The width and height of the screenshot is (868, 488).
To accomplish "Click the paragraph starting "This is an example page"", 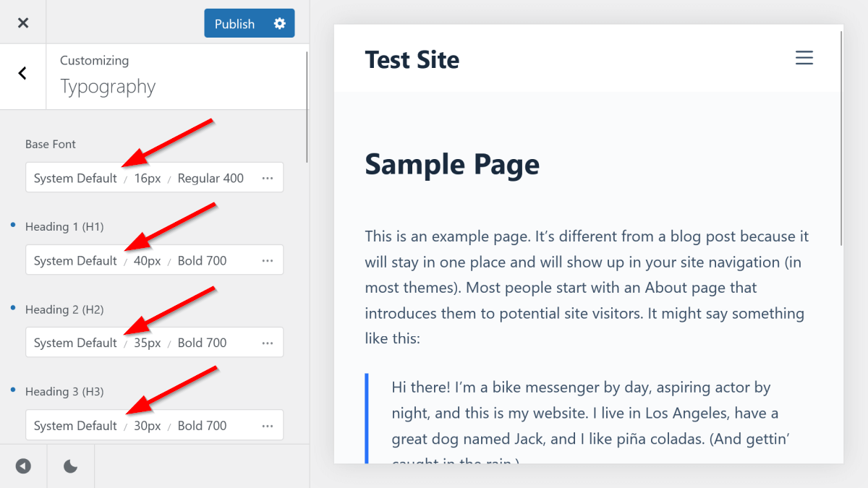I will click(x=587, y=287).
